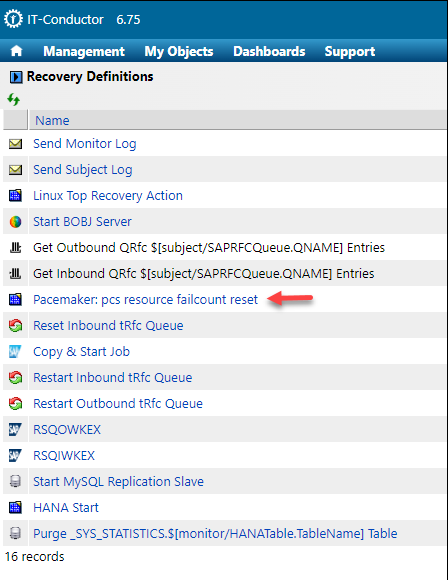Click SAP icon beside RSQIWKEX
This screenshot has width=448, height=580.
(15, 455)
